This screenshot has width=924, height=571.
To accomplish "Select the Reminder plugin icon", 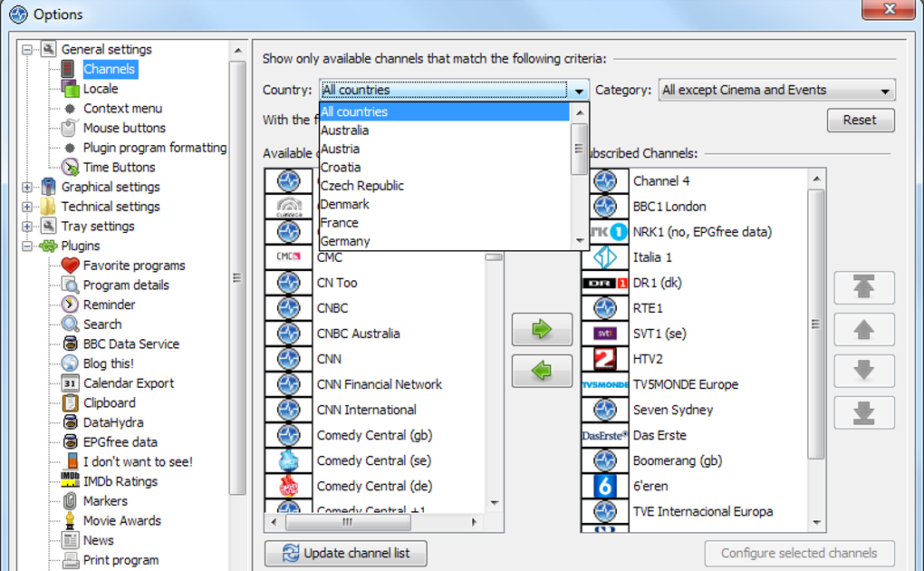I will tap(70, 305).
